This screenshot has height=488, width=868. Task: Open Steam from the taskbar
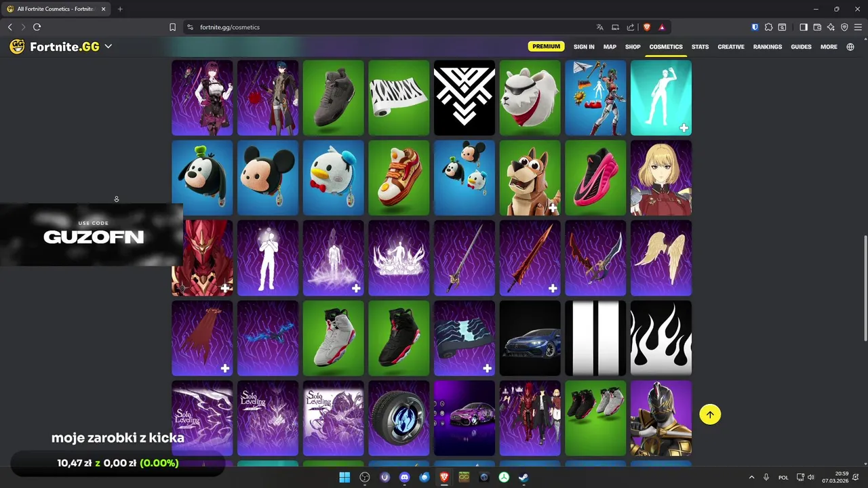click(524, 477)
